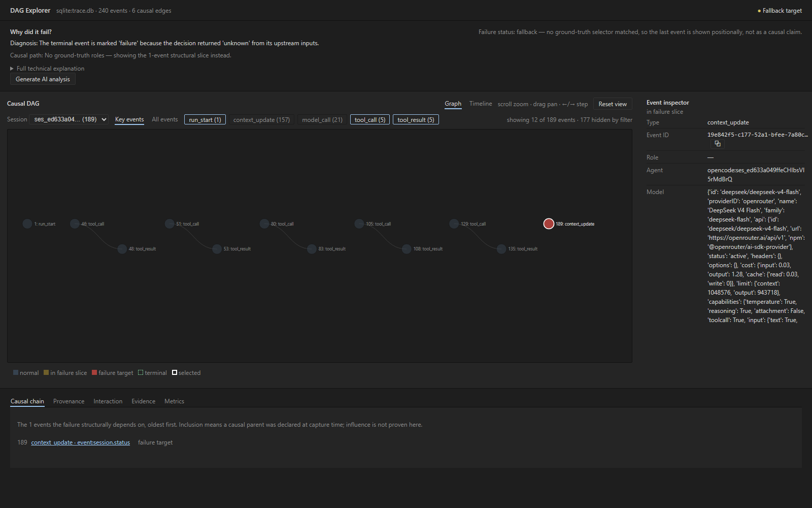Toggle the tool_result (5) filter chip
The height and width of the screenshot is (508, 812).
416,120
